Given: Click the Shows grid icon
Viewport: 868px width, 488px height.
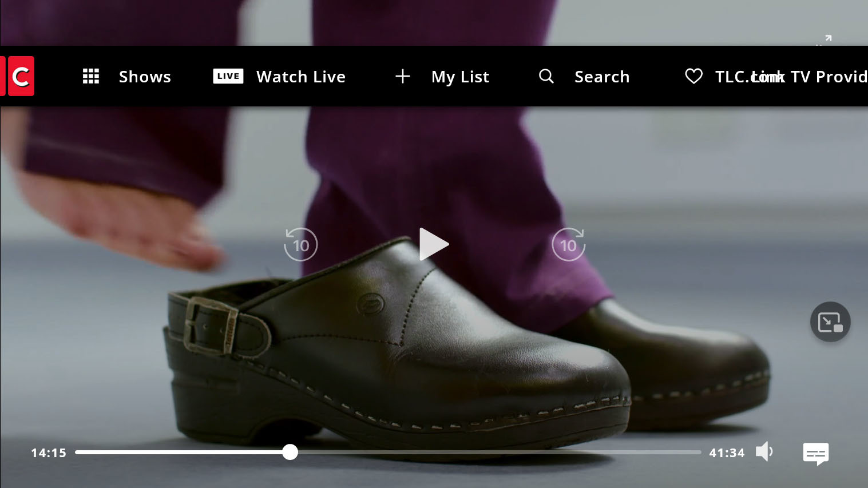Looking at the screenshot, I should click(x=91, y=76).
